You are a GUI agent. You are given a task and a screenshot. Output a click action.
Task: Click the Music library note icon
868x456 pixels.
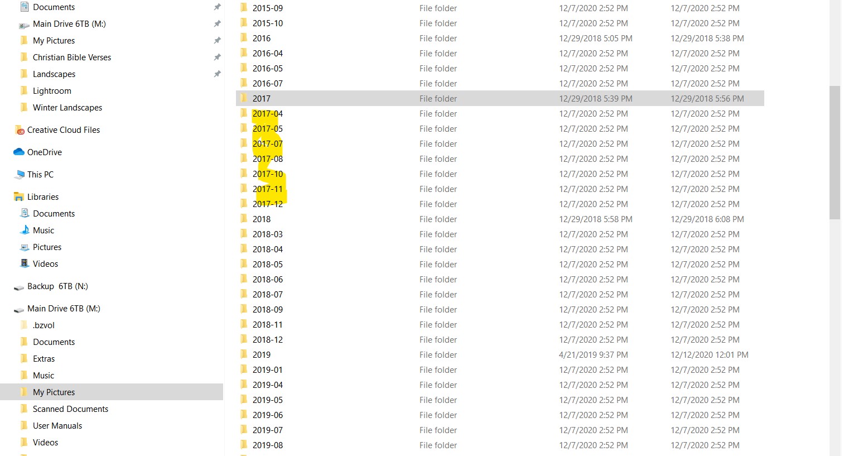click(x=25, y=230)
